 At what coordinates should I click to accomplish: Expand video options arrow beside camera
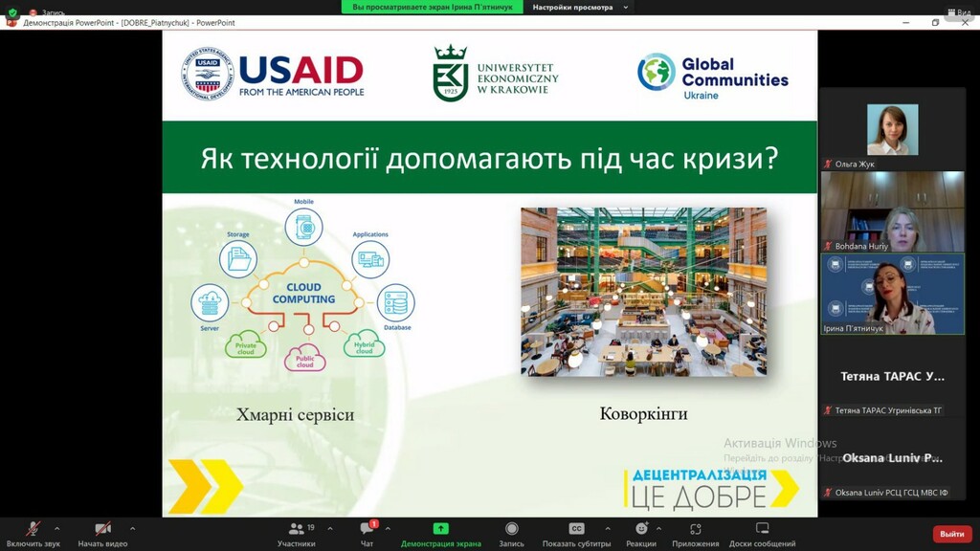click(132, 528)
